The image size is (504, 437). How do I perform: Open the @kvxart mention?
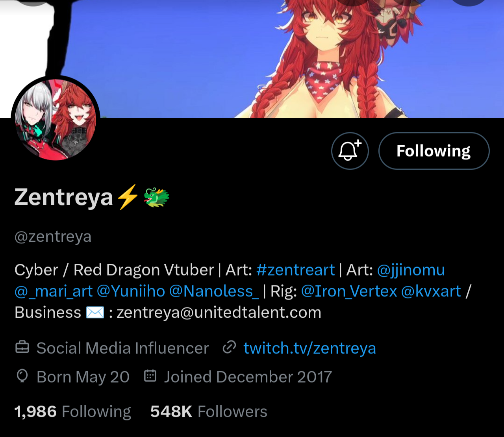point(431,291)
